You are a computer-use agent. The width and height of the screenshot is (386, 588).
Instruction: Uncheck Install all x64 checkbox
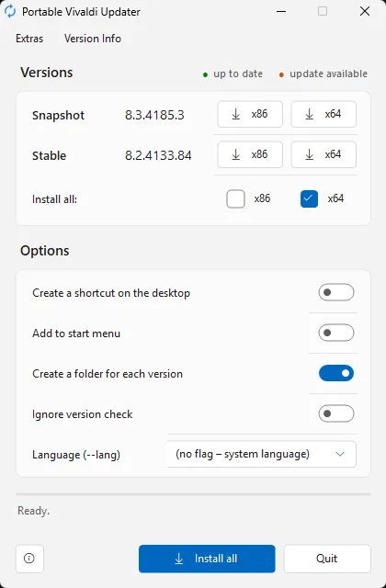309,198
